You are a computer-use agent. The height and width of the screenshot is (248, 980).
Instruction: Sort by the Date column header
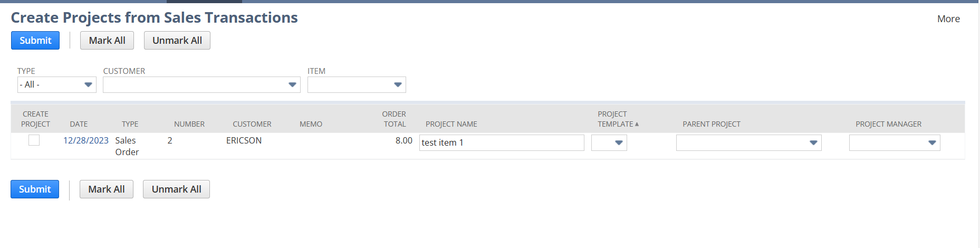click(x=79, y=124)
